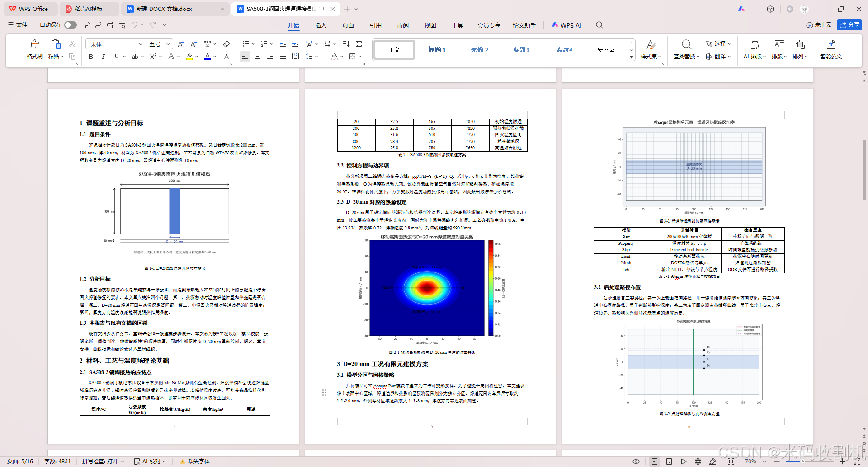Click the not uploaded to cloud (未上云) button
The image size is (868, 467).
[819, 25]
